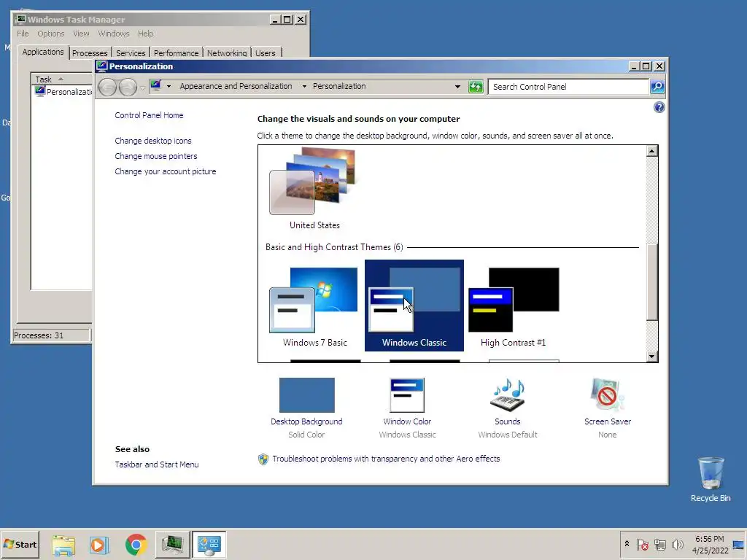747x560 pixels.
Task: Open Change desktop icons link
Action: point(153,141)
